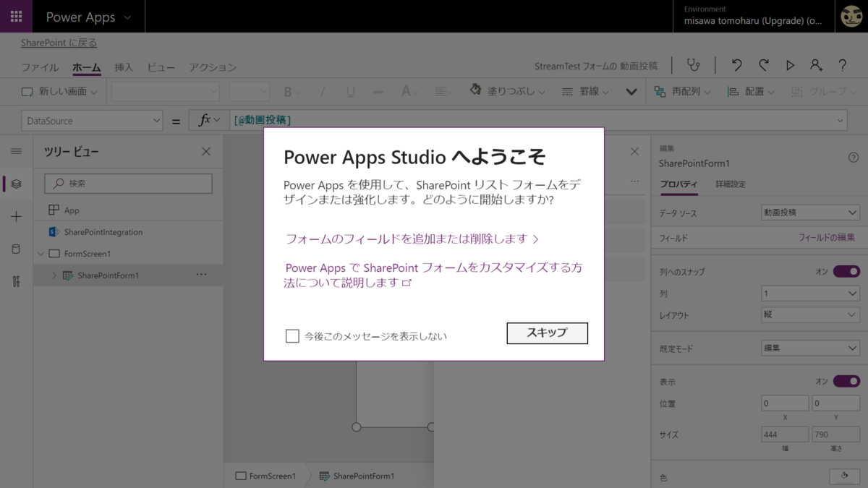Image resolution: width=868 pixels, height=488 pixels.
Task: Expand the hamburger menu in left rail
Action: (16, 151)
